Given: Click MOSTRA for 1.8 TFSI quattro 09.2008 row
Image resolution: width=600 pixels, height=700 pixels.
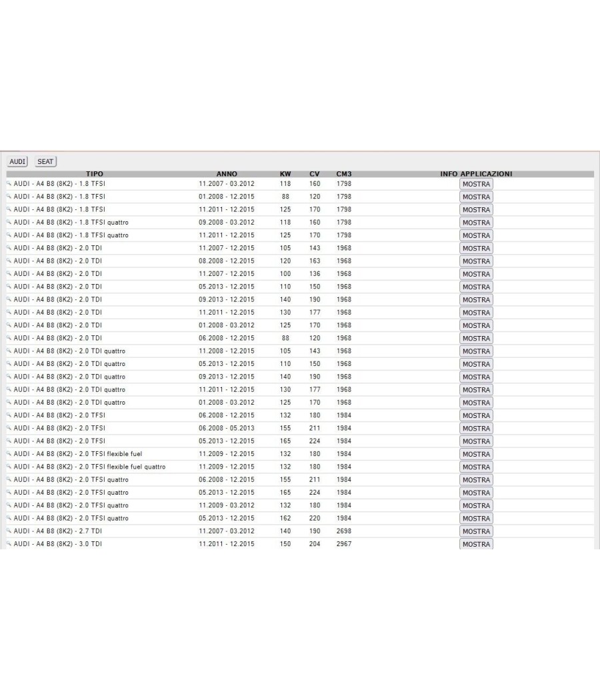Looking at the screenshot, I should pos(477,223).
